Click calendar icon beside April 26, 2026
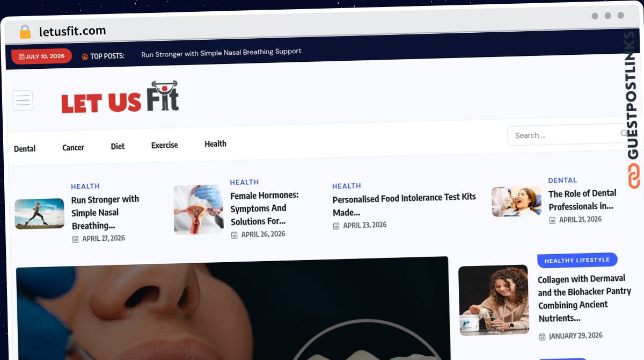 (234, 235)
